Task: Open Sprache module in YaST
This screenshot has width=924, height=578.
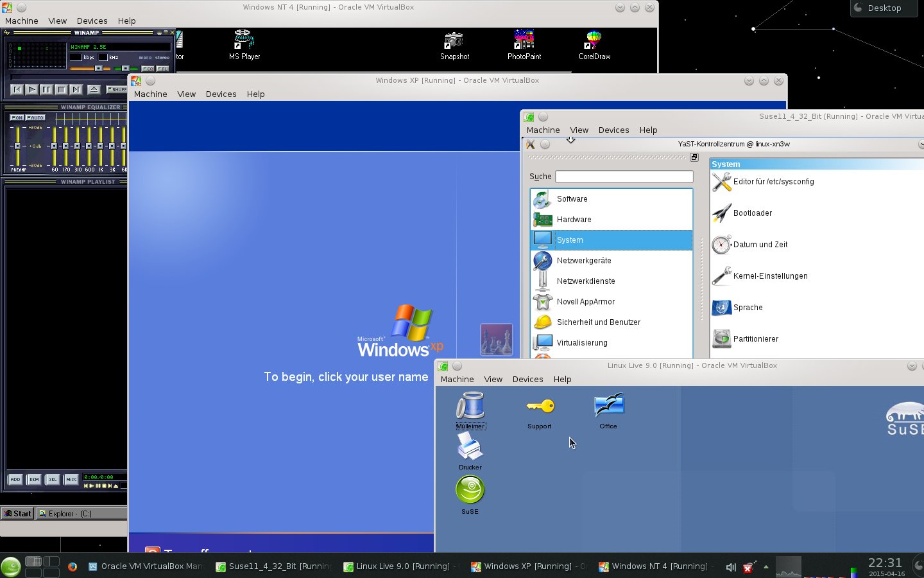Action: [737, 308]
